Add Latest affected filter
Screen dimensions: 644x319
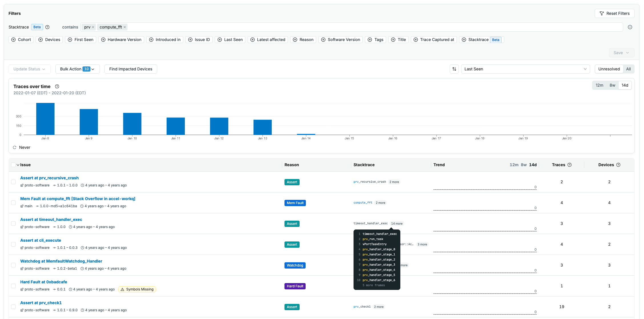click(268, 40)
